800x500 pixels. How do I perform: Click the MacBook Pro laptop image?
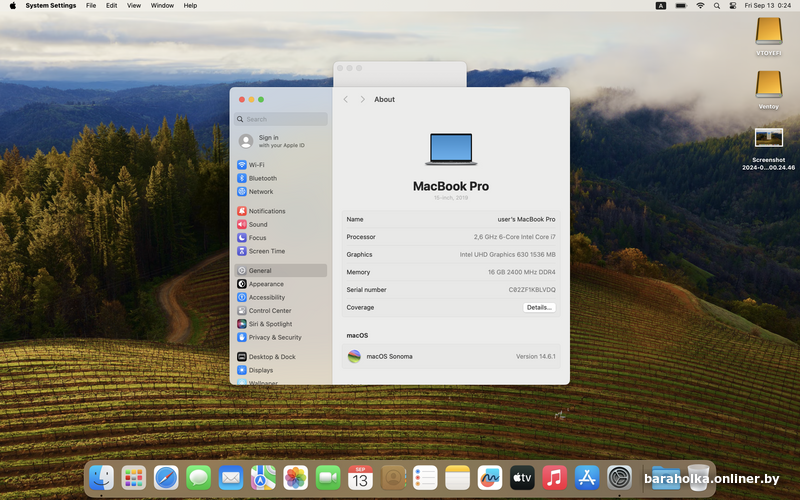[x=451, y=149]
